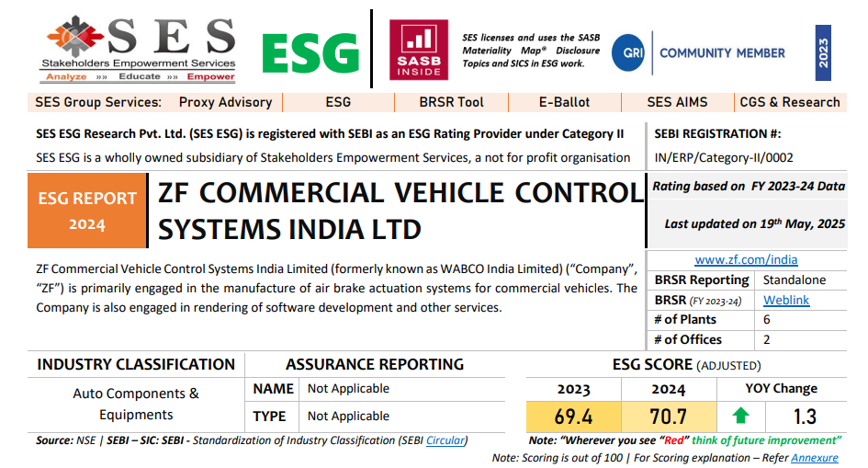Image resolution: width=868 pixels, height=468 pixels.
Task: Open the SEBI Circular link
Action: (x=445, y=440)
